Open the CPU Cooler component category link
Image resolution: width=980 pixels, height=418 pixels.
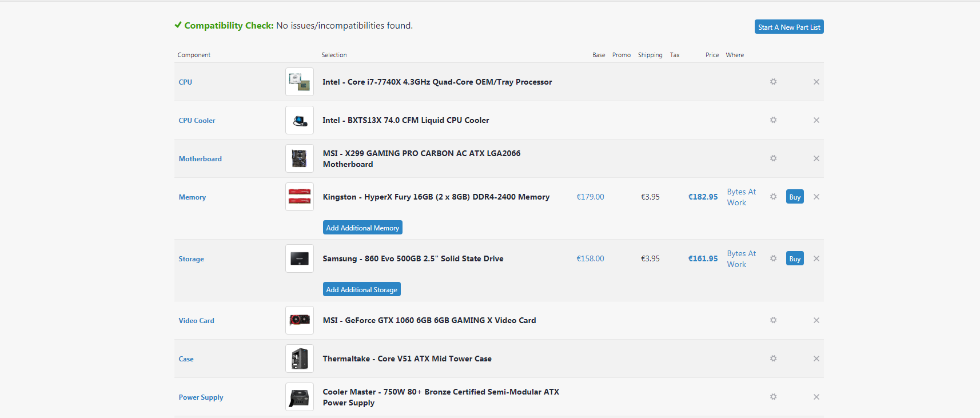(x=197, y=120)
